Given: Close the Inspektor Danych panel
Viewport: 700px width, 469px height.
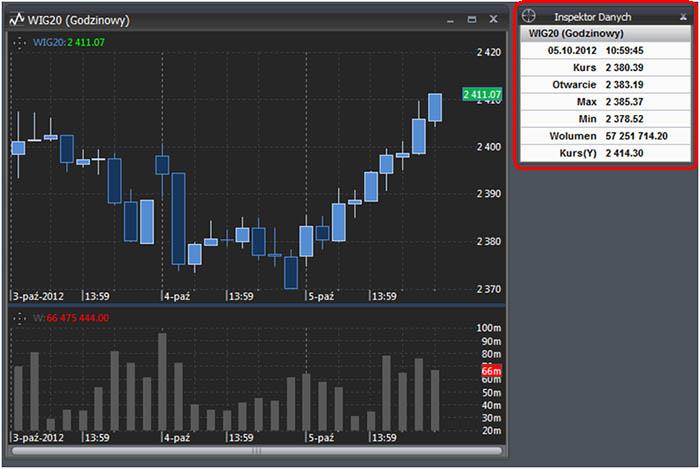Looking at the screenshot, I should [683, 17].
